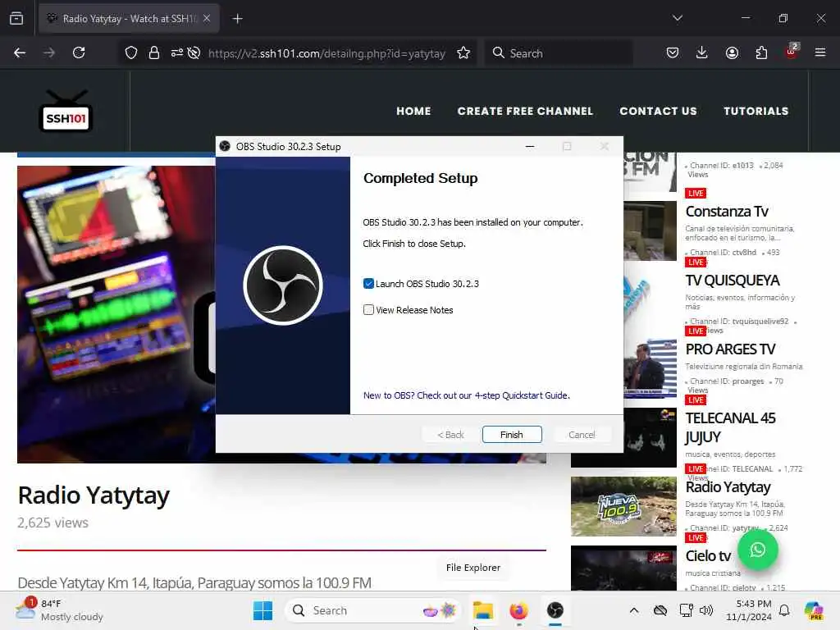Open TV QUISQUEYA channel link
Viewport: 840px width, 630px height.
point(733,281)
